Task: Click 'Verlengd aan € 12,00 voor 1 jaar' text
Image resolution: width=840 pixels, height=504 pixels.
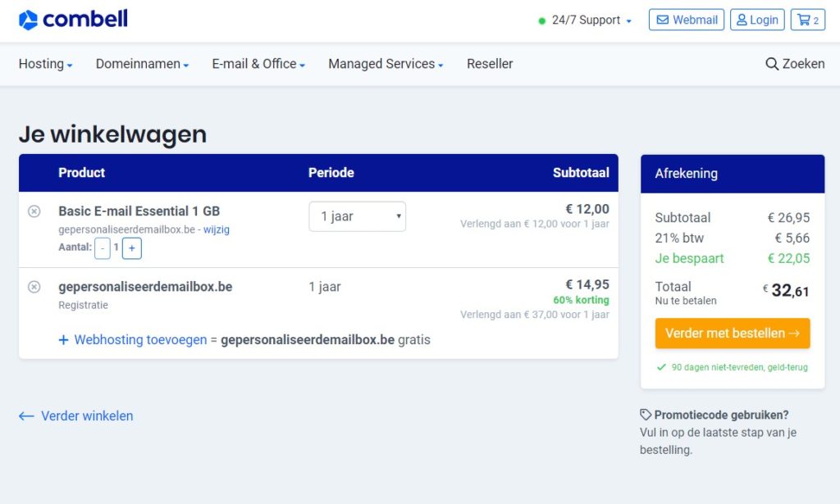Action: (x=535, y=224)
